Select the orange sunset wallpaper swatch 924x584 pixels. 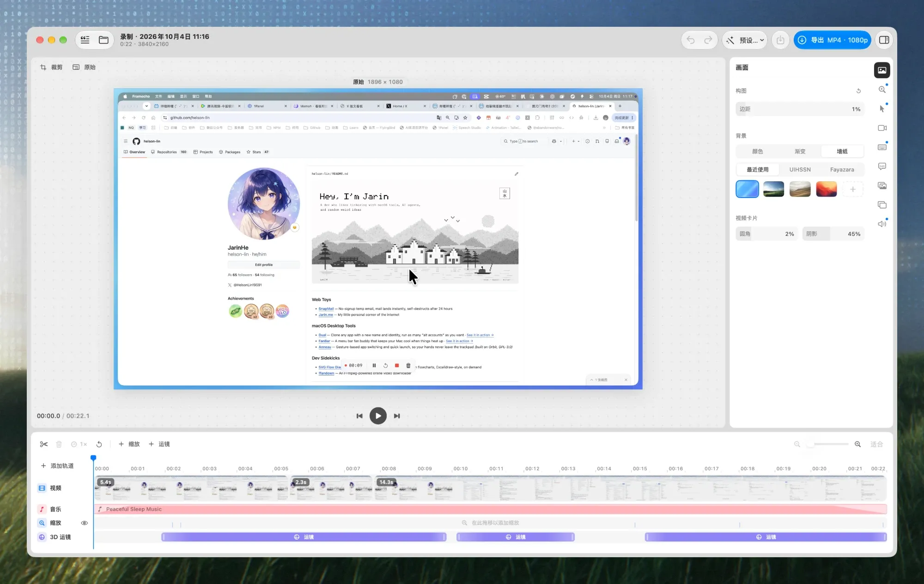point(827,189)
